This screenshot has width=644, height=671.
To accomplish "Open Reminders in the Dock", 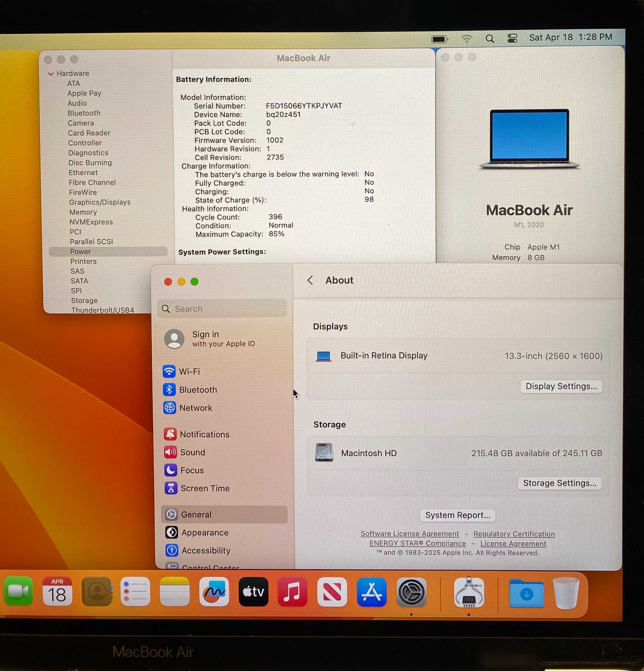I will 135,592.
